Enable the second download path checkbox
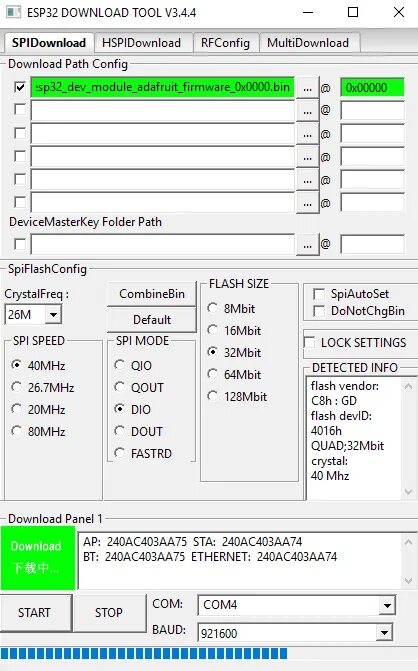418x671 pixels. tap(20, 110)
